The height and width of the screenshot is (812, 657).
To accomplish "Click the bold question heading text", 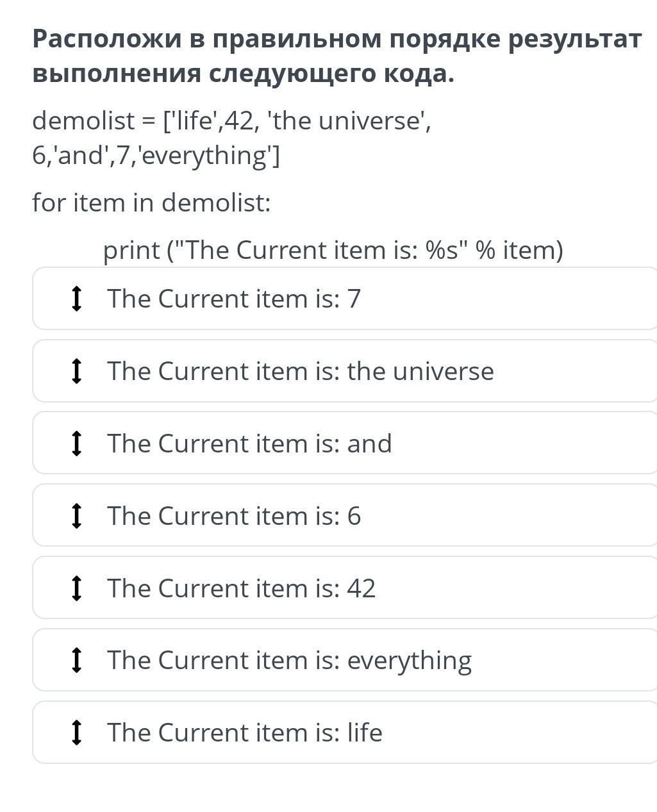I will (337, 56).
